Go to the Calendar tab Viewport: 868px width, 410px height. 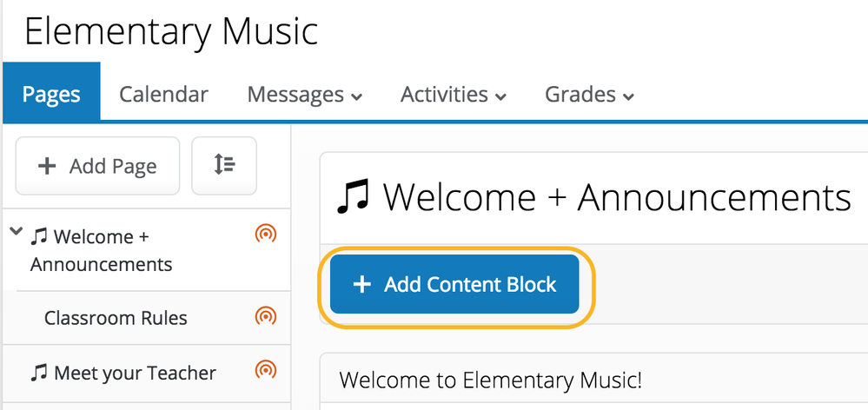tap(163, 94)
